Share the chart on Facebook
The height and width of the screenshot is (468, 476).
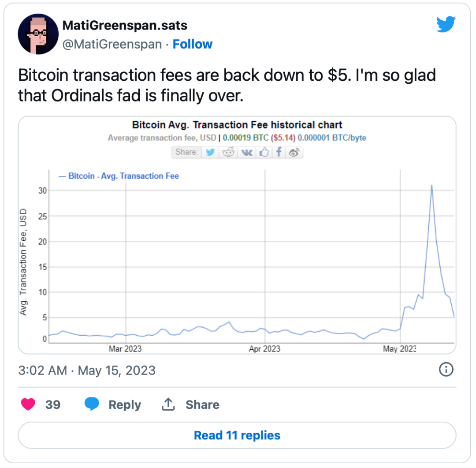point(279,152)
